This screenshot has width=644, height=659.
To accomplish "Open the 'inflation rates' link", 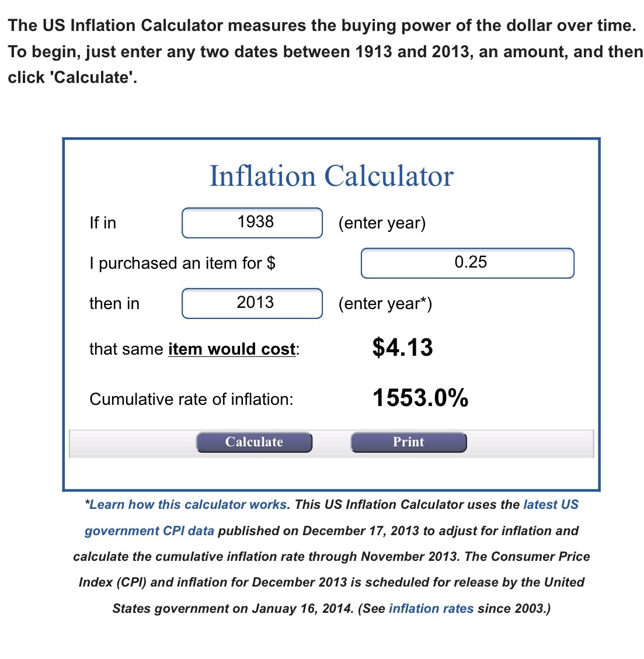I will 431,609.
